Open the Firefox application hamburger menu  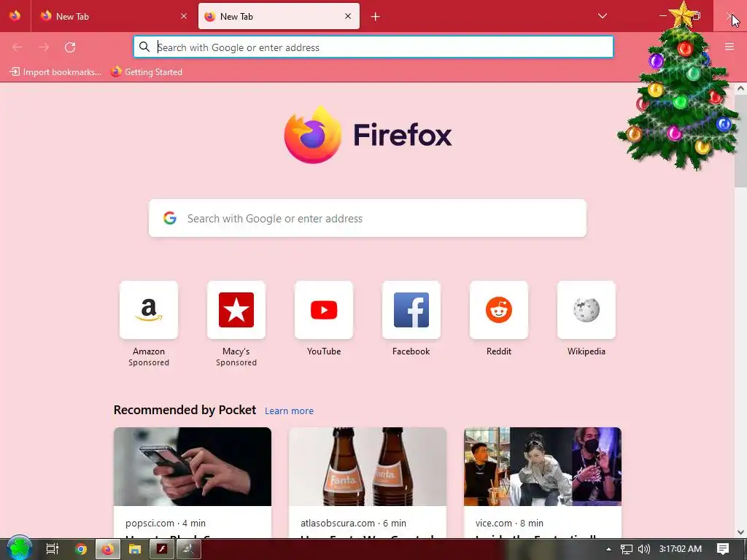[x=729, y=47]
